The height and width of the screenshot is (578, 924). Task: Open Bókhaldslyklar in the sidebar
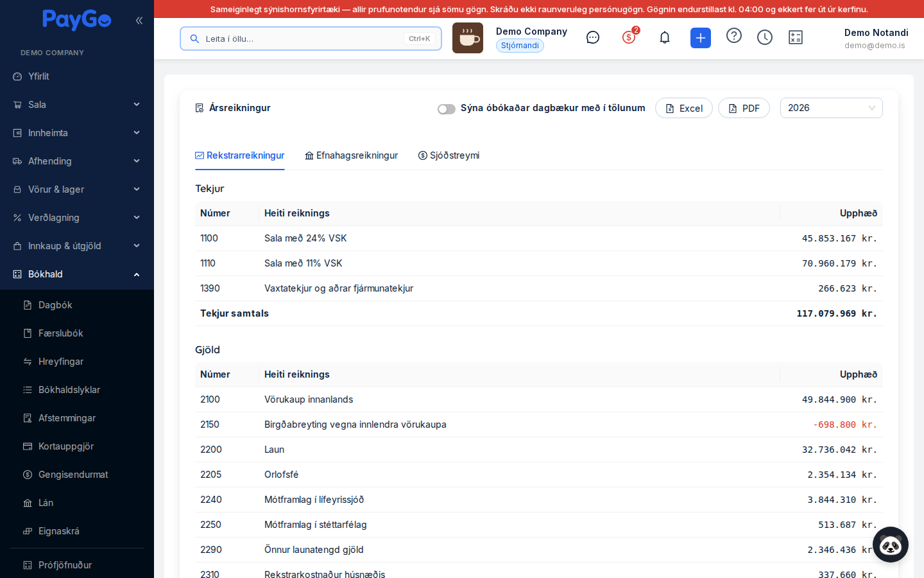[x=77, y=390]
